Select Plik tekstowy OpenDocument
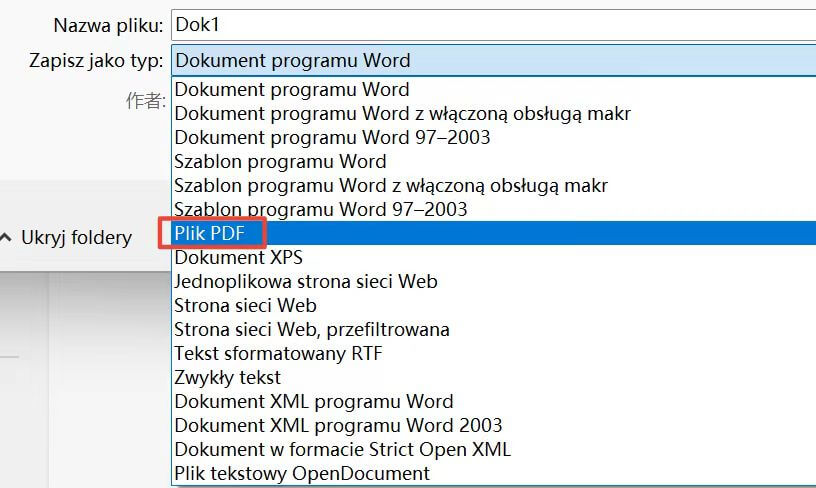The image size is (816, 488). pyautogui.click(x=493, y=473)
